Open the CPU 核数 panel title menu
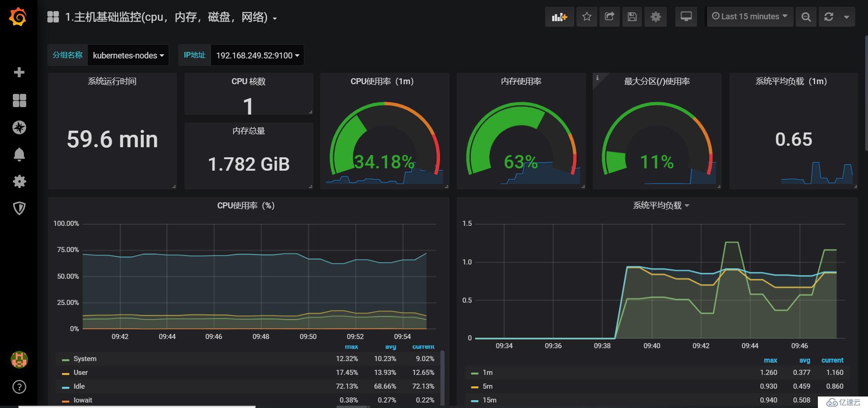This screenshot has width=868, height=408. [248, 81]
